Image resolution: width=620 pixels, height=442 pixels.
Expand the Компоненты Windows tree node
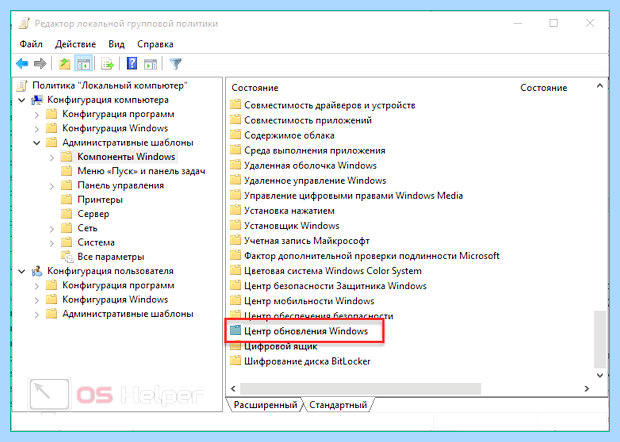[x=52, y=157]
